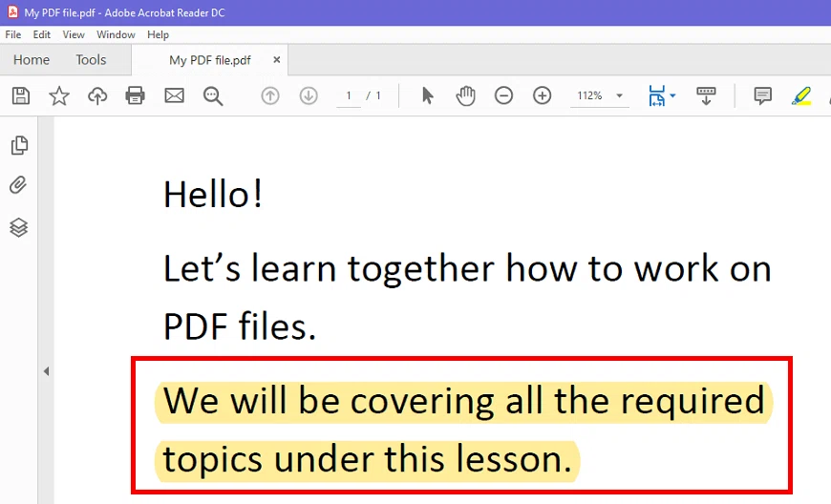Collapse the navigation pane arrow

coord(46,371)
